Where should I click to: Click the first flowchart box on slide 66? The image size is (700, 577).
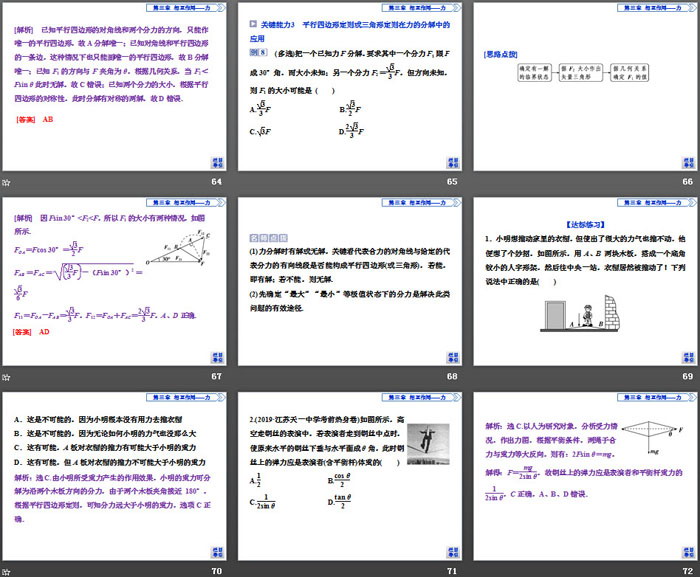pyautogui.click(x=534, y=72)
